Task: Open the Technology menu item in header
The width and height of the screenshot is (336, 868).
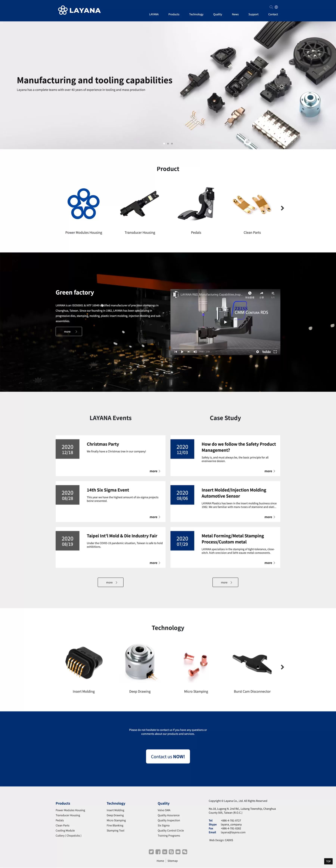Action: pyautogui.click(x=196, y=15)
